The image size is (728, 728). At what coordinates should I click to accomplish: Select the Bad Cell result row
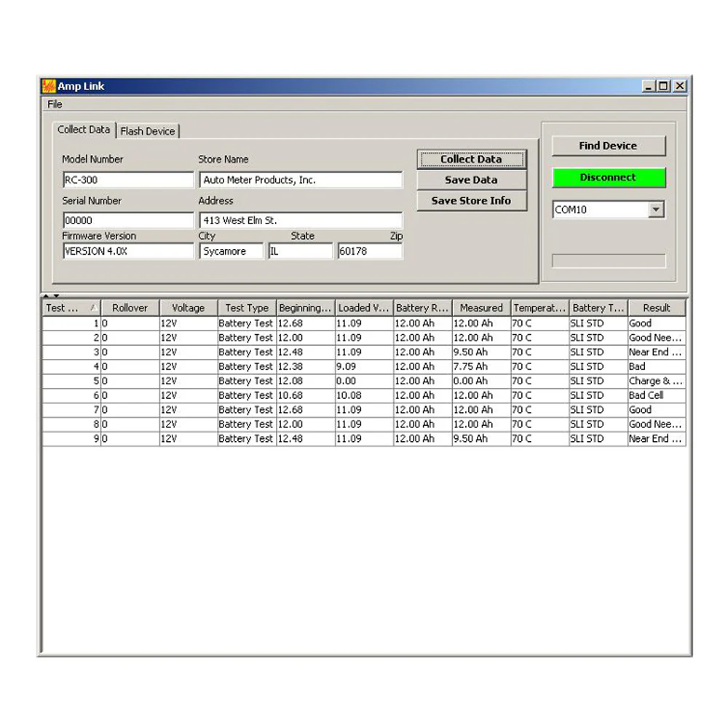coord(364,395)
